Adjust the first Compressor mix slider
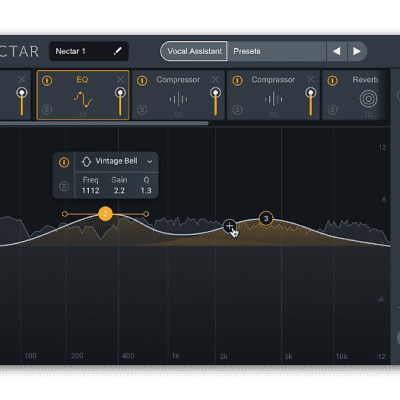Image resolution: width=400 pixels, height=400 pixels. click(216, 101)
